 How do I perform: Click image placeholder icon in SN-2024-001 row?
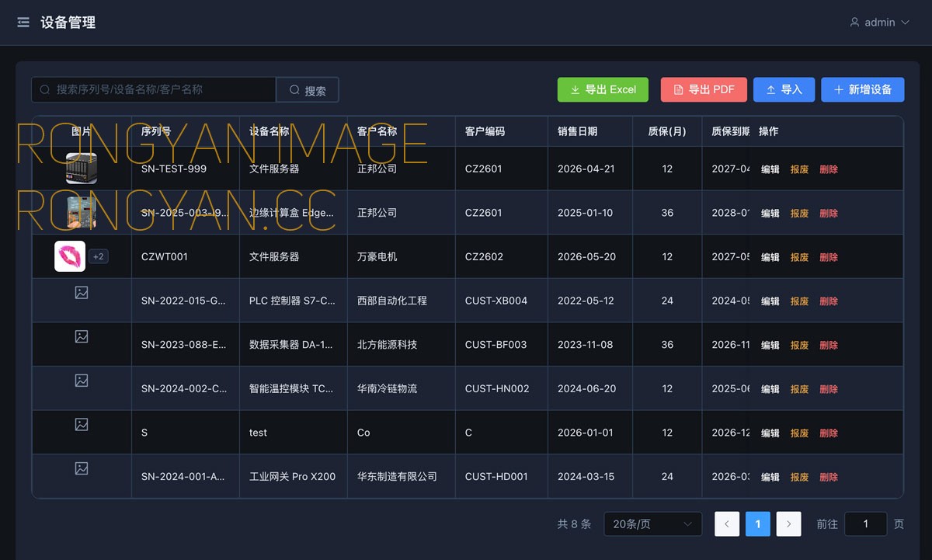82,468
